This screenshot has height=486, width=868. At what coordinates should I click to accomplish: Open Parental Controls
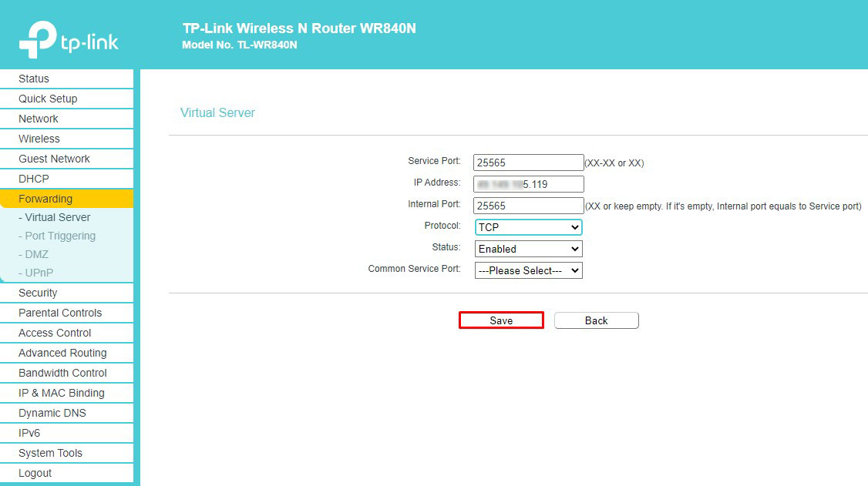66,313
